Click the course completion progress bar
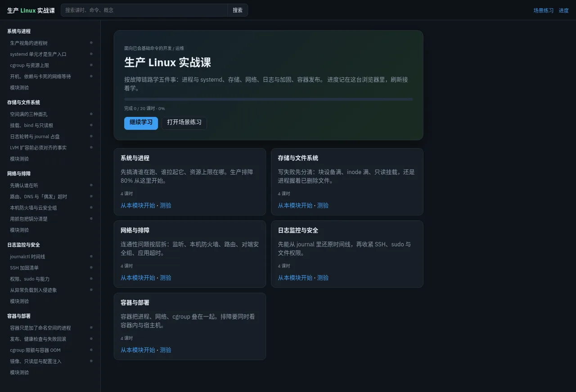Screen dimensions: 576x392 (268, 99)
